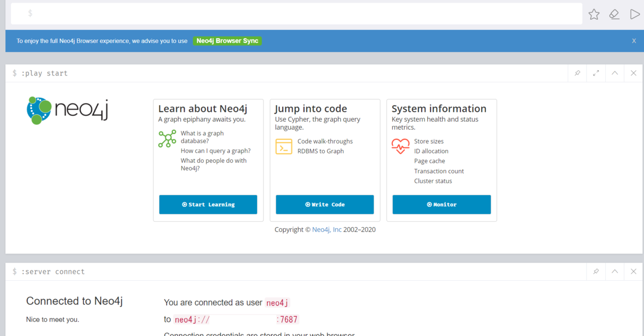Pin the :play start frame

[x=577, y=73]
